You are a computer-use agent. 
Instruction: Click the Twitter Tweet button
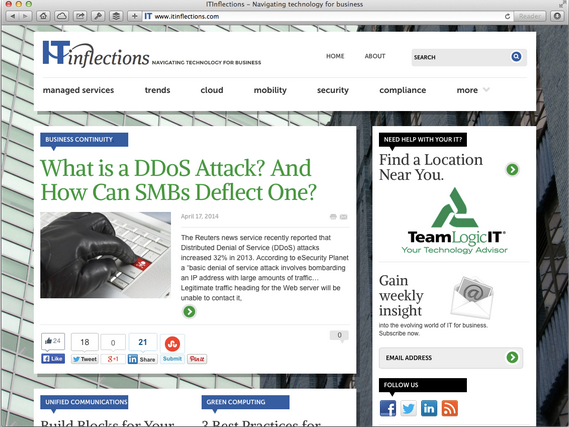pos(85,359)
